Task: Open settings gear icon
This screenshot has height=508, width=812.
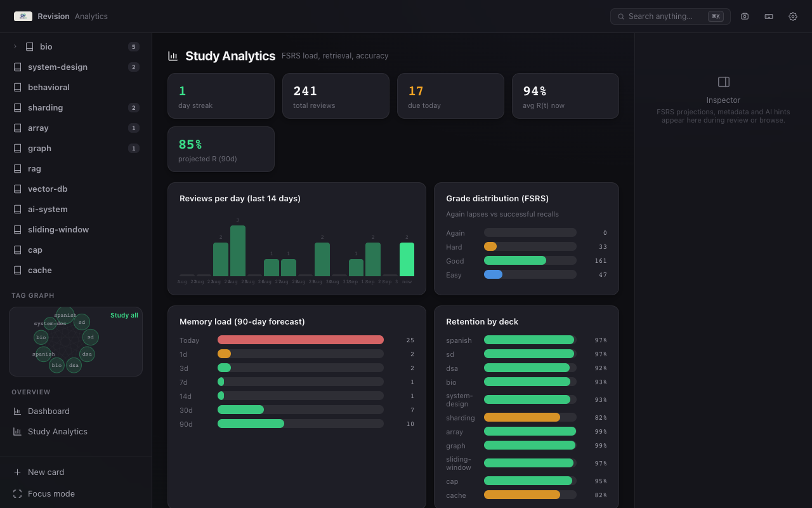Action: [x=793, y=17]
